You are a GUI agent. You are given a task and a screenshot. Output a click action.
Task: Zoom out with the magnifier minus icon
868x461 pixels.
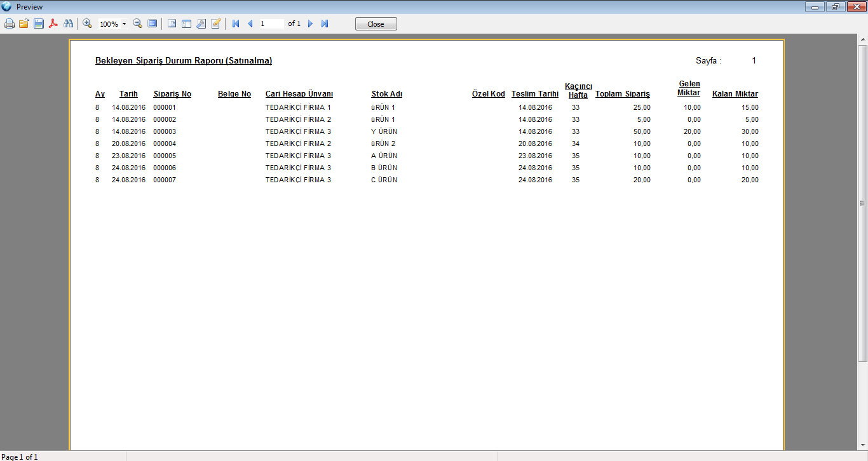[137, 23]
